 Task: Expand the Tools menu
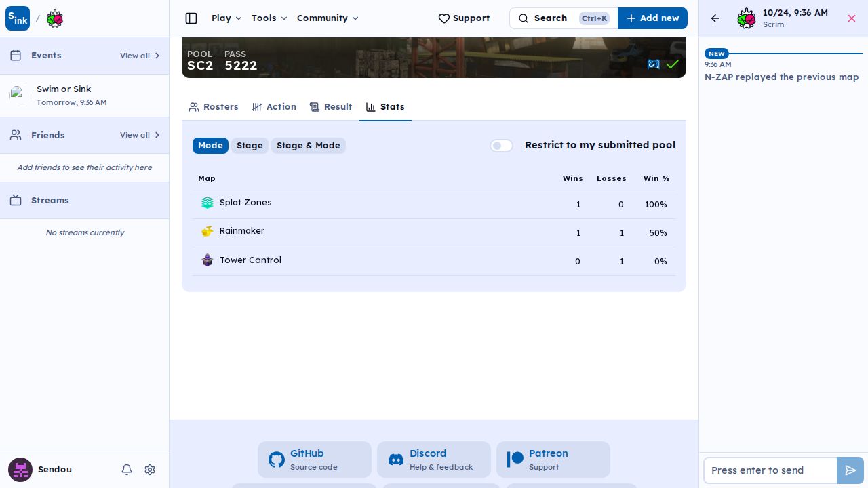point(269,18)
